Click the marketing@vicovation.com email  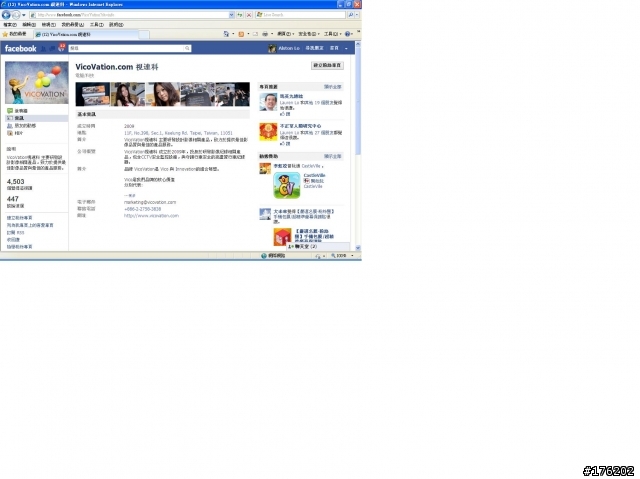[150, 202]
